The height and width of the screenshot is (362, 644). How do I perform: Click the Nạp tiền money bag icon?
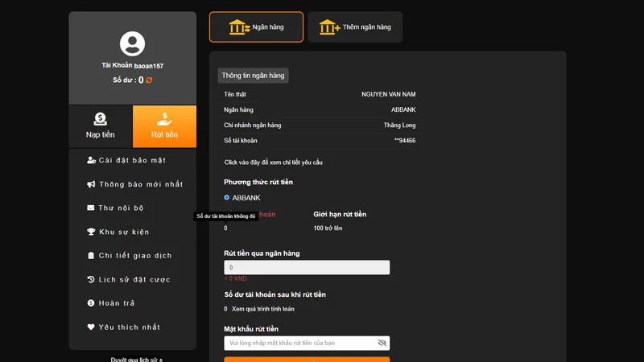(100, 119)
